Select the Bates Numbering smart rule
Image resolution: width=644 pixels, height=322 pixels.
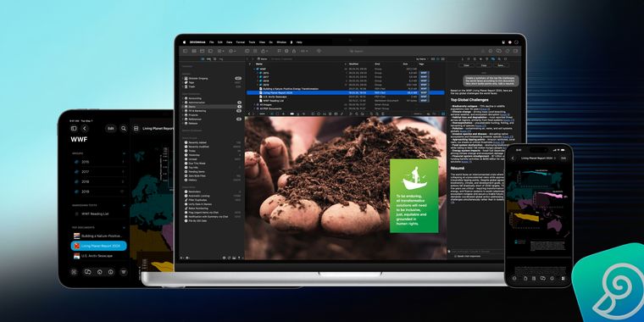pos(212,208)
